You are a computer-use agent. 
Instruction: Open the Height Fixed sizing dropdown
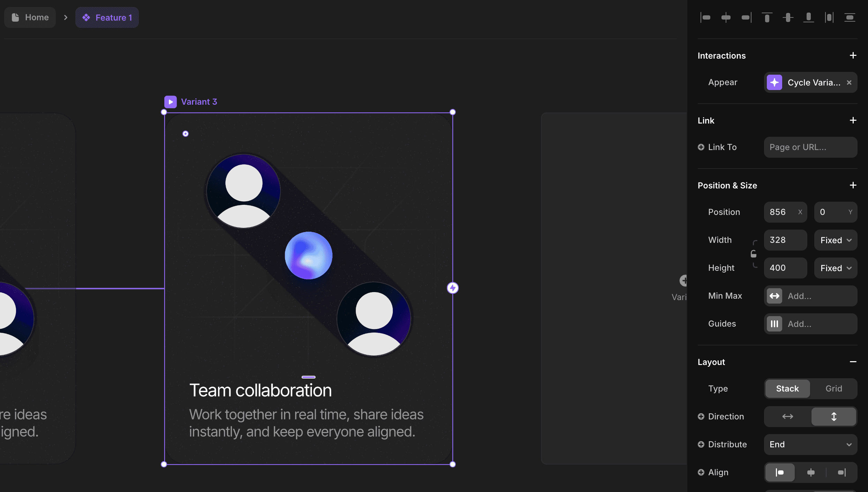(x=836, y=268)
